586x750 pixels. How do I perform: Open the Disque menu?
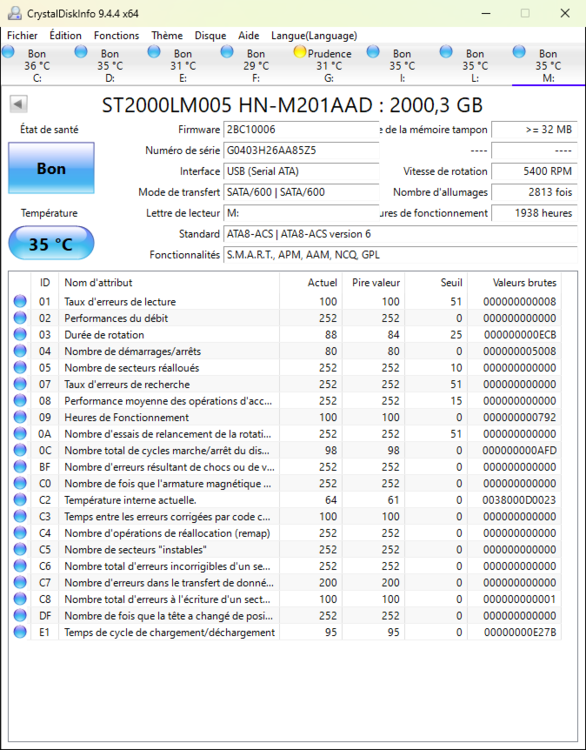pyautogui.click(x=210, y=35)
